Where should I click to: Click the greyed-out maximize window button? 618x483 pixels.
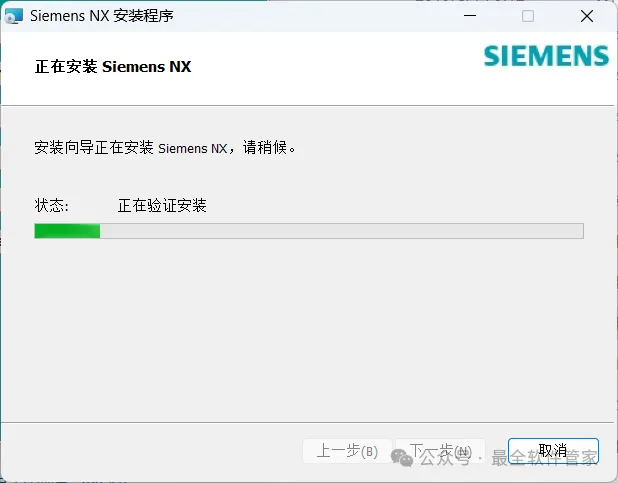click(x=528, y=16)
